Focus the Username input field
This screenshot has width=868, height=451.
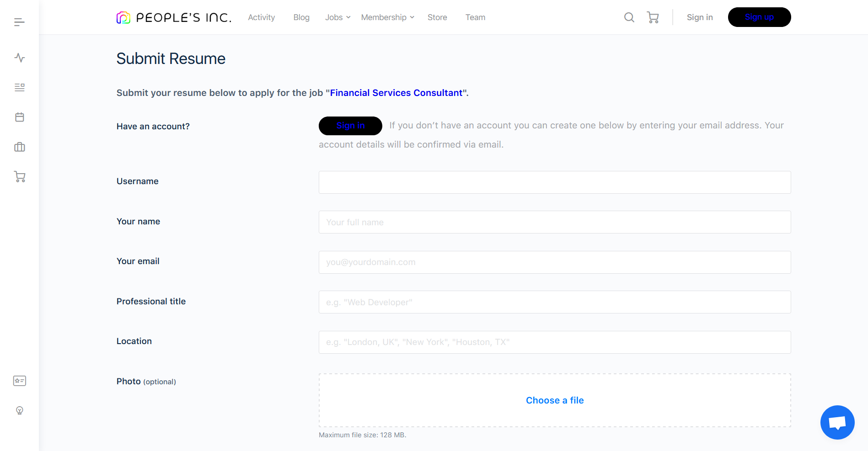[x=554, y=182]
